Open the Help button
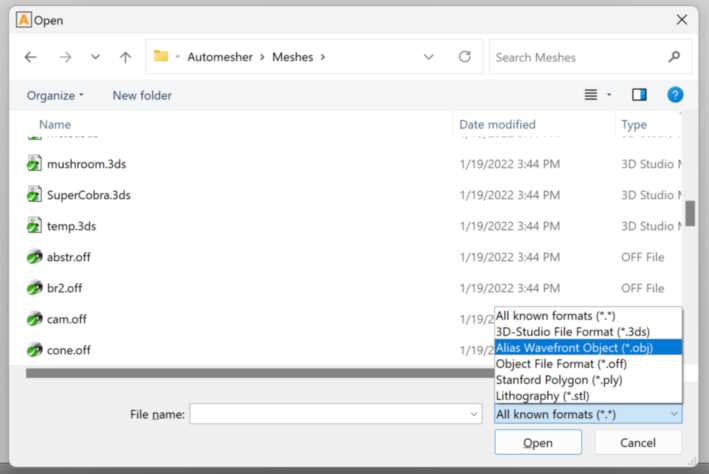The height and width of the screenshot is (474, 709). 675,95
